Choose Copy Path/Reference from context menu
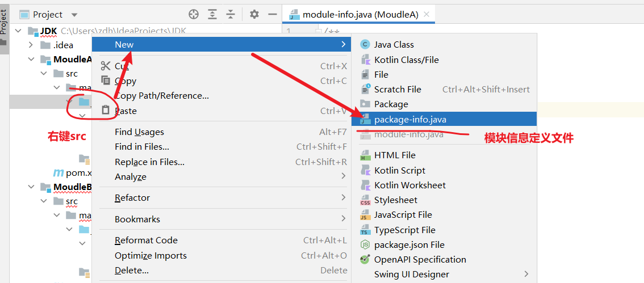The image size is (644, 283). [x=221, y=96]
